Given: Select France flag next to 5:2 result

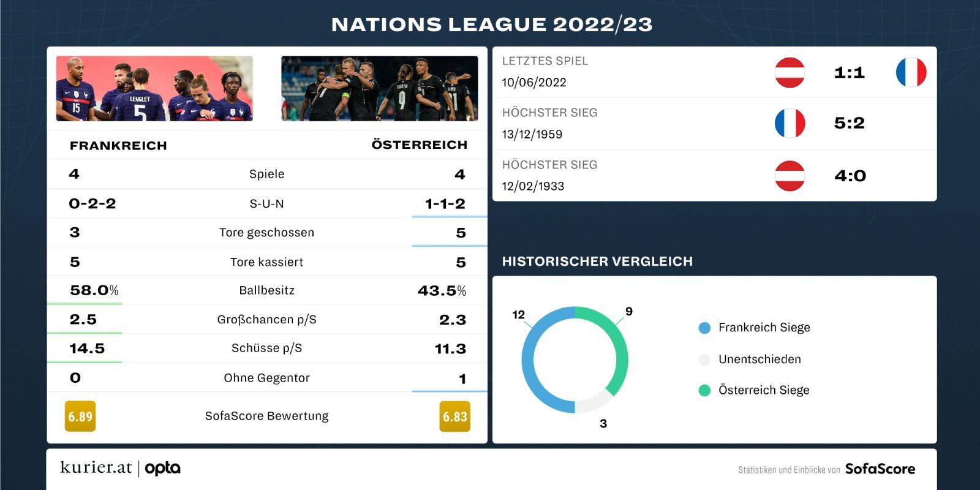Looking at the screenshot, I should [790, 123].
